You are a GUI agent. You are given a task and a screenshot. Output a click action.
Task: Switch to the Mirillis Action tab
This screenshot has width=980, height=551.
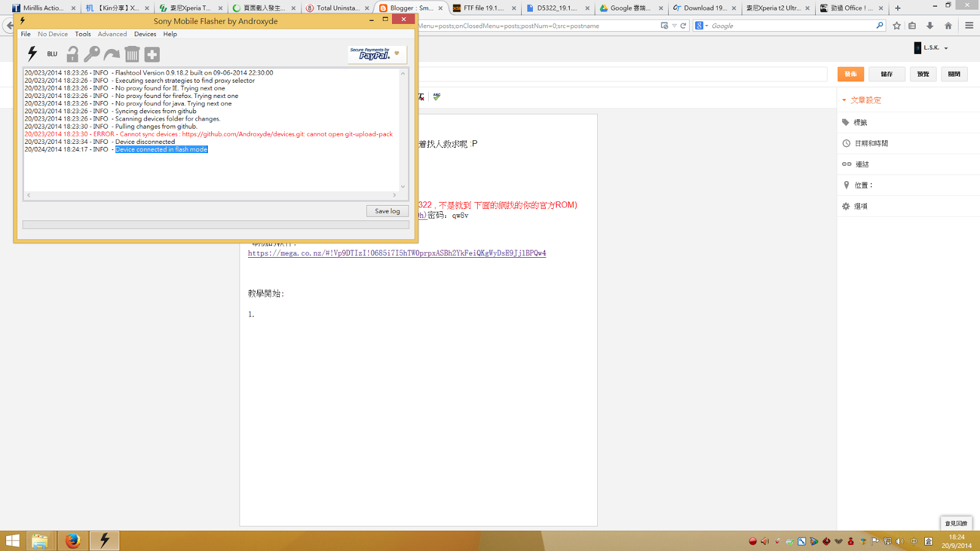(x=43, y=8)
